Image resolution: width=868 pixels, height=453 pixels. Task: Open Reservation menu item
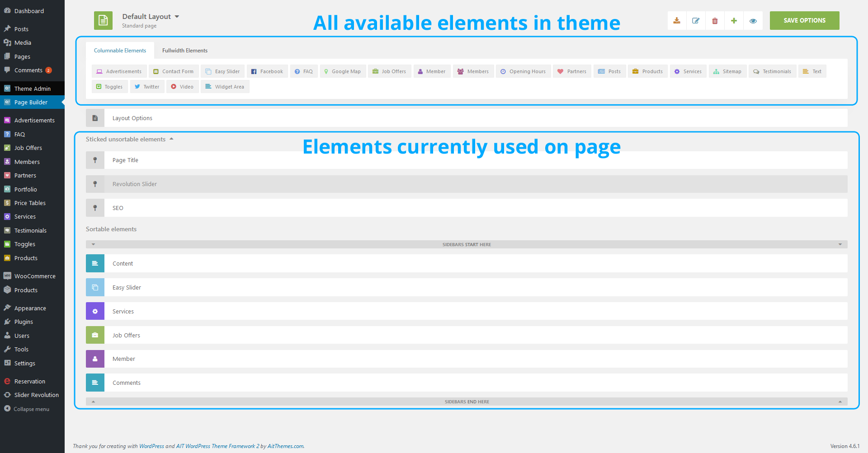tap(32, 381)
